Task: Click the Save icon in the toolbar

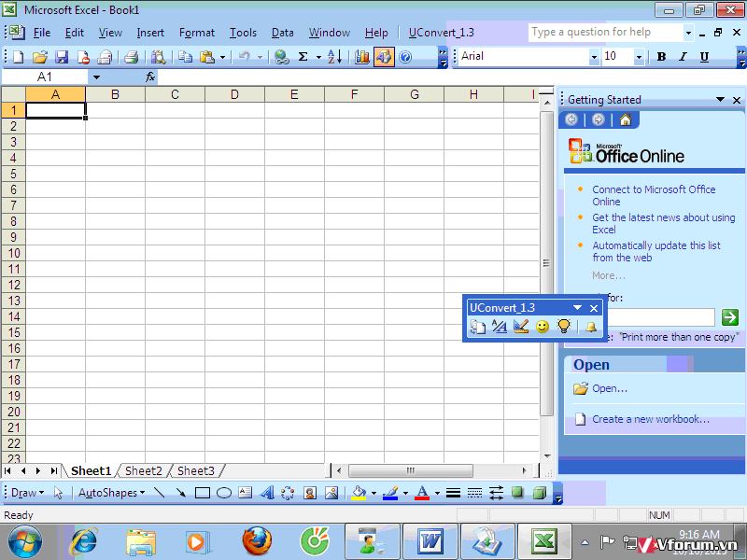Action: click(x=62, y=57)
